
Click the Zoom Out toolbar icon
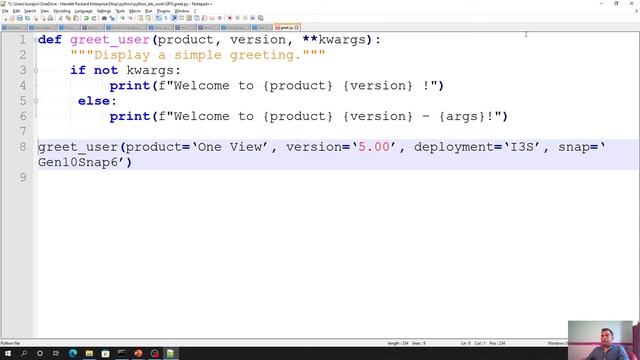(130, 18)
